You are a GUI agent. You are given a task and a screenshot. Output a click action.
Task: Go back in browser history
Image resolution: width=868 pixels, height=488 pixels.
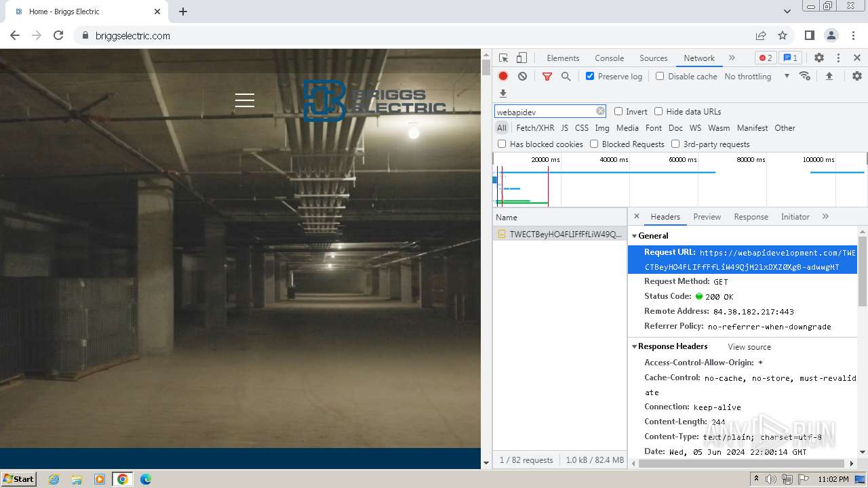pyautogui.click(x=15, y=35)
